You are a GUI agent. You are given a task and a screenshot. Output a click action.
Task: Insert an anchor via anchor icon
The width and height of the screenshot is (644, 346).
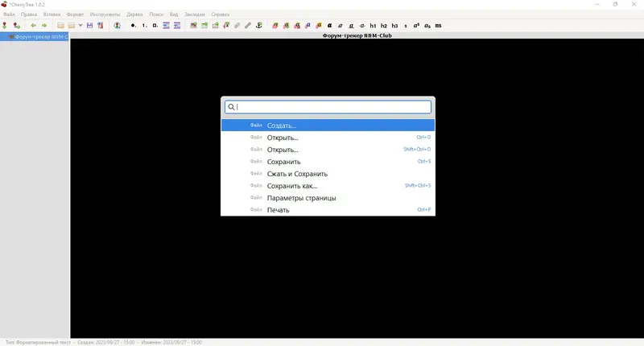(x=258, y=26)
